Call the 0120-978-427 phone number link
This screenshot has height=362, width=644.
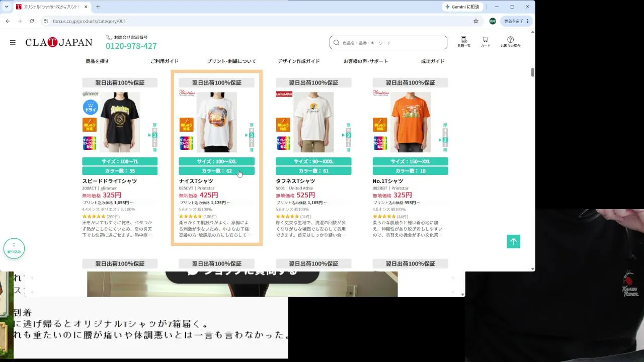coord(131,46)
